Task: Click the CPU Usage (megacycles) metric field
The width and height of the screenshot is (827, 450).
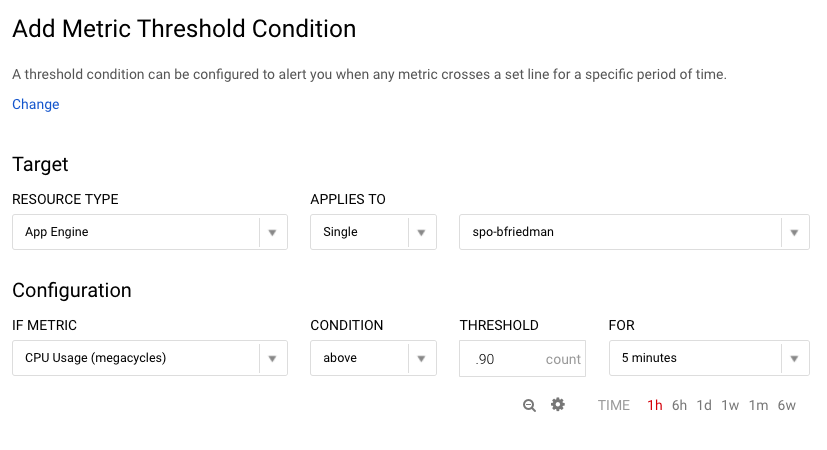Action: [135, 358]
